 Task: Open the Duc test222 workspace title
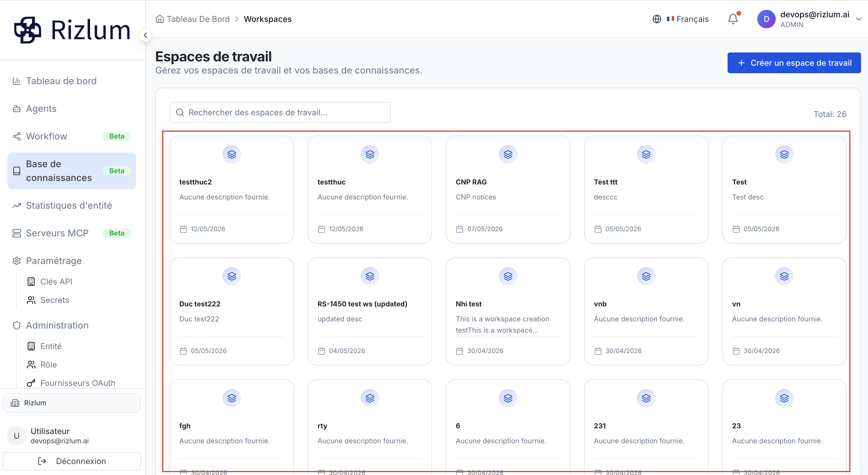pos(200,304)
